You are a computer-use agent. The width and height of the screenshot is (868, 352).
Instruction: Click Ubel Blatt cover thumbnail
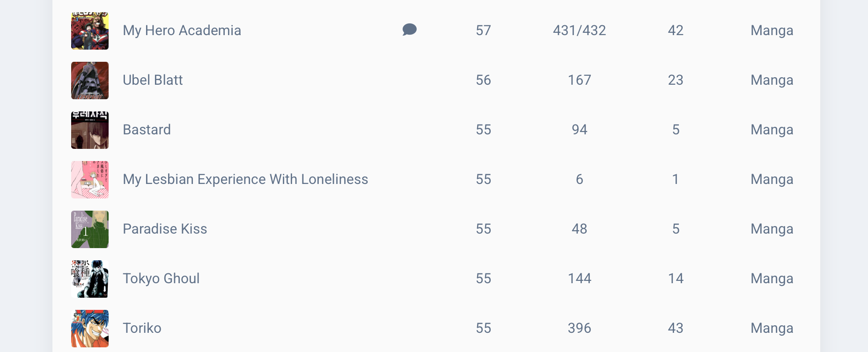(90, 81)
